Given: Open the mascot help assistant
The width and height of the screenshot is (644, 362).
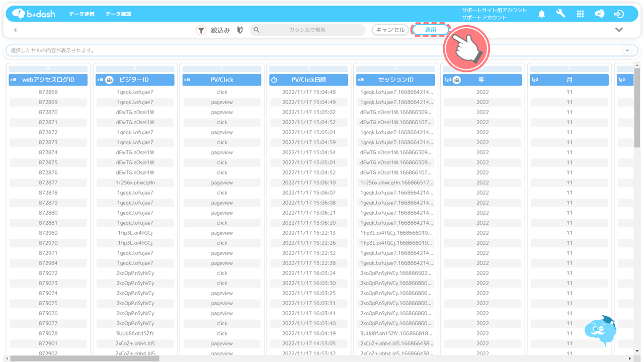Looking at the screenshot, I should tap(601, 330).
